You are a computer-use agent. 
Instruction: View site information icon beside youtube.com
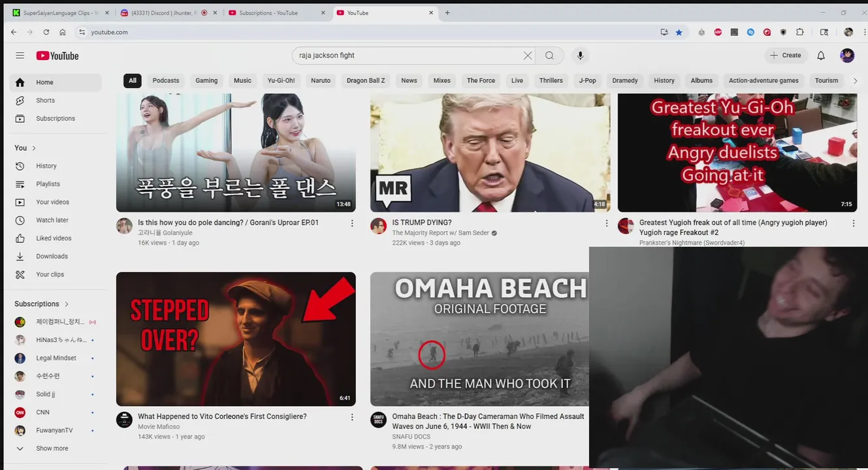pos(82,32)
